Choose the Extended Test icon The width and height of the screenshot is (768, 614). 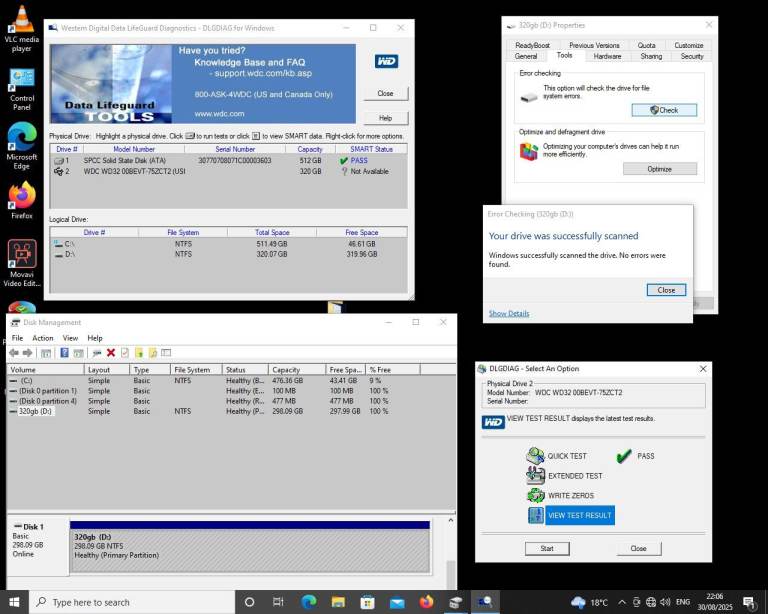tap(535, 476)
